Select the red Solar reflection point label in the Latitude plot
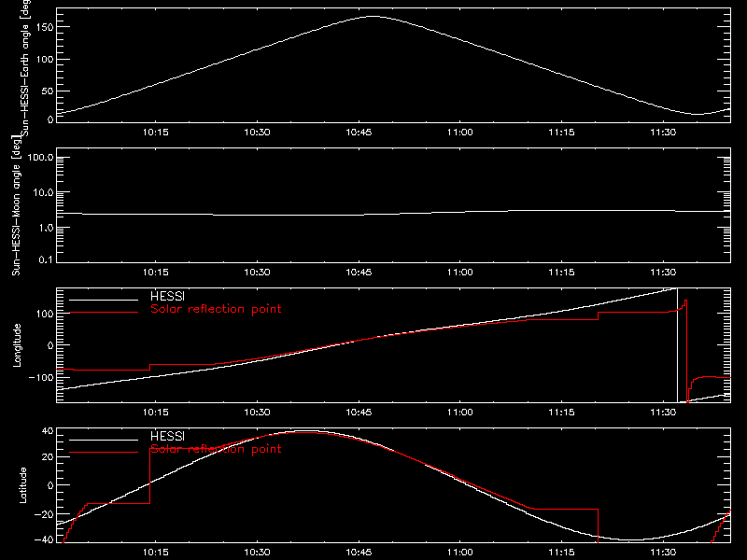 click(x=216, y=449)
